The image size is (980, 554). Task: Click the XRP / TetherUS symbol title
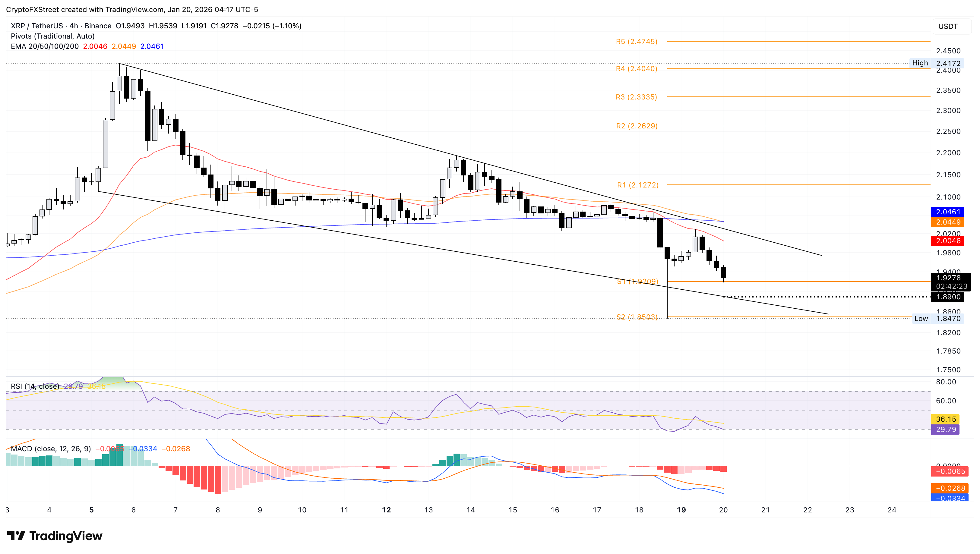36,26
